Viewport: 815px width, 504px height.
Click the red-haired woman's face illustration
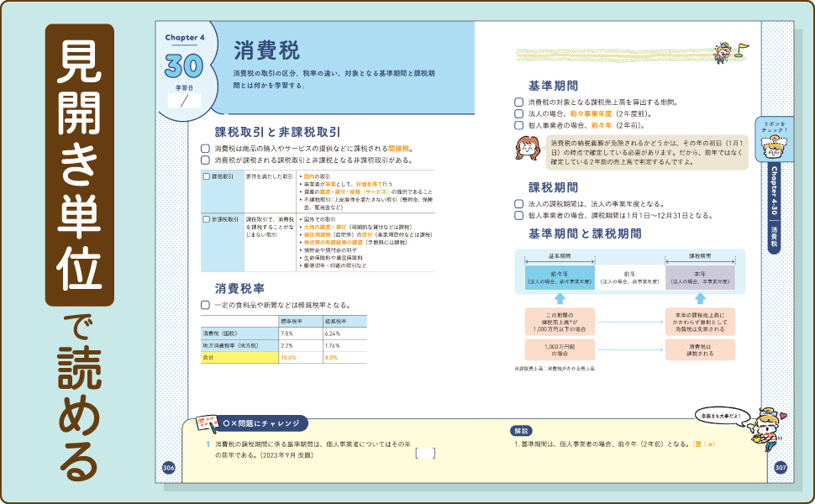(x=527, y=149)
